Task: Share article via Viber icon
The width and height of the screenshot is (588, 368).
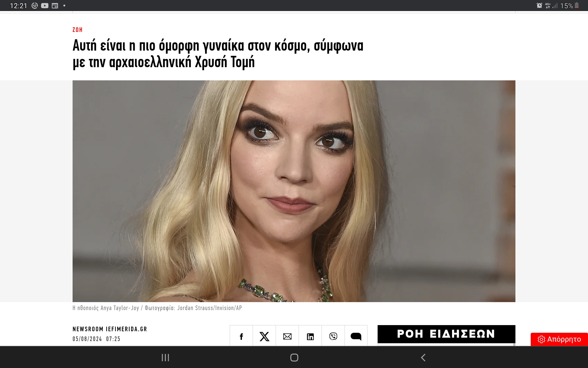Action: (x=333, y=336)
